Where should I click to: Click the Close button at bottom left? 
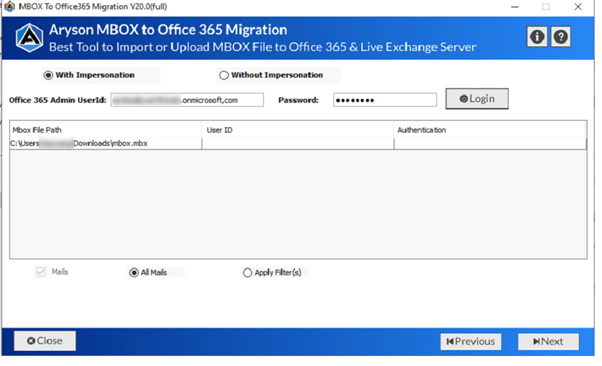(x=45, y=341)
